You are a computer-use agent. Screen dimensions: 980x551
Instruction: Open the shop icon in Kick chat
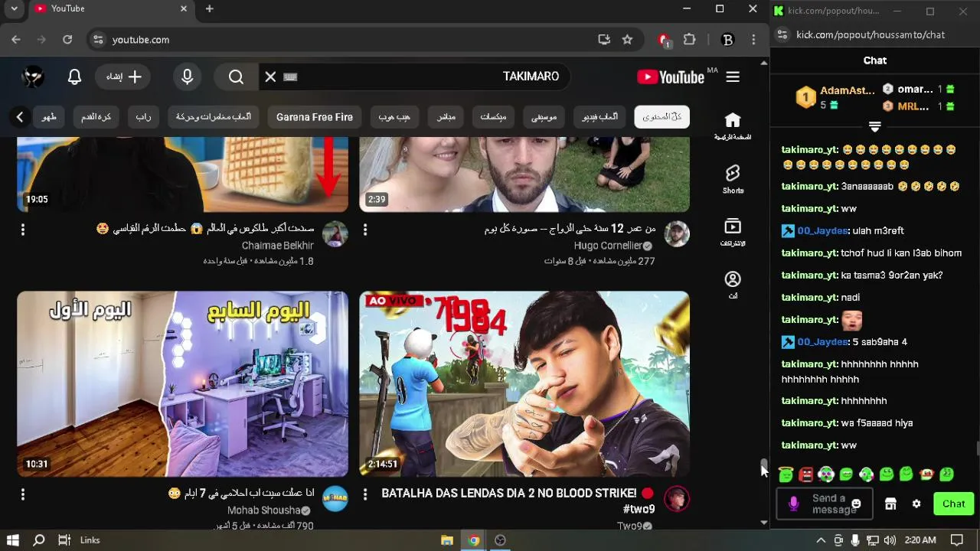(890, 504)
